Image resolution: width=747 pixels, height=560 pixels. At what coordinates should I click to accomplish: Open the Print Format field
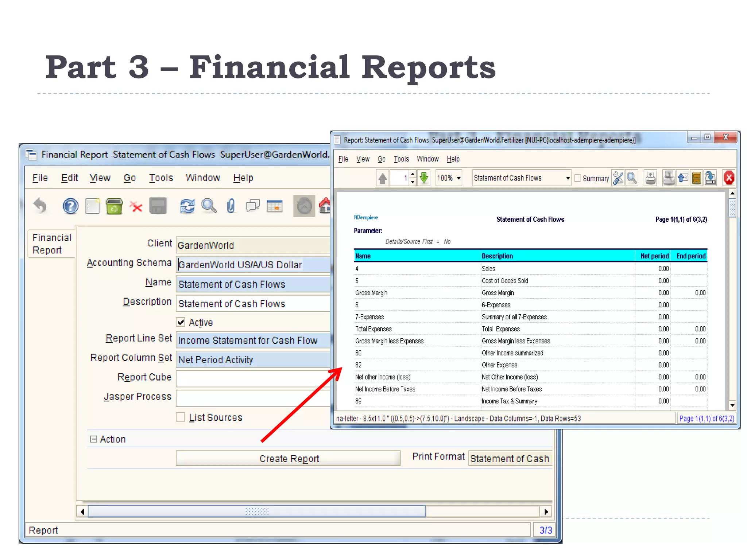[510, 458]
